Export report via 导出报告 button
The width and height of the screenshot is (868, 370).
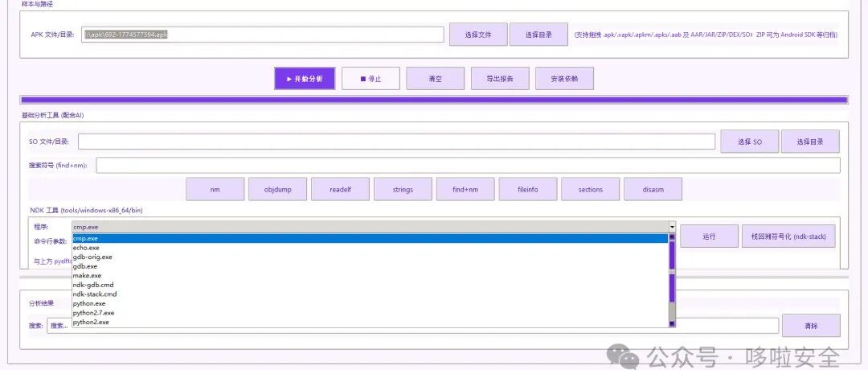pos(500,79)
